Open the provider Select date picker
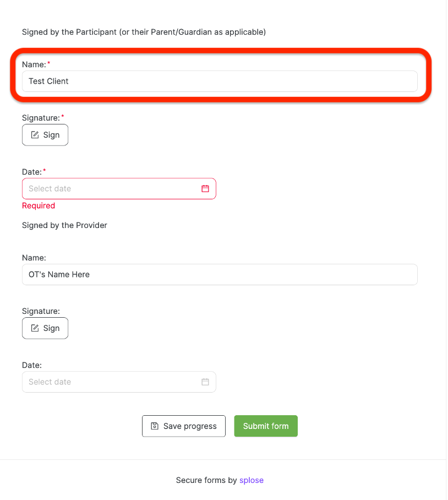 (110, 382)
